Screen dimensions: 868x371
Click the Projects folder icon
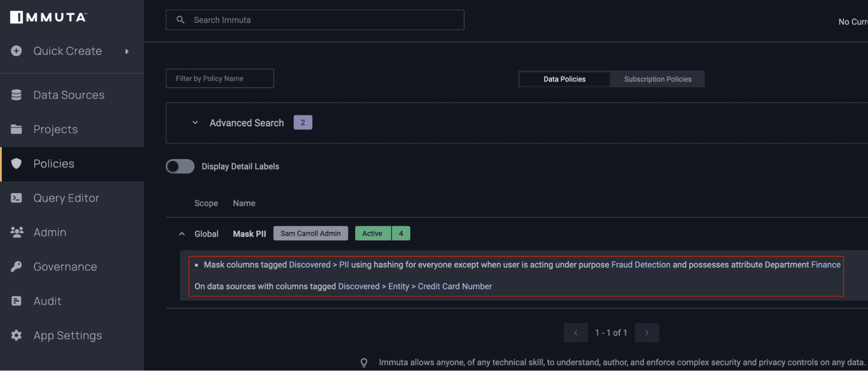[17, 129]
